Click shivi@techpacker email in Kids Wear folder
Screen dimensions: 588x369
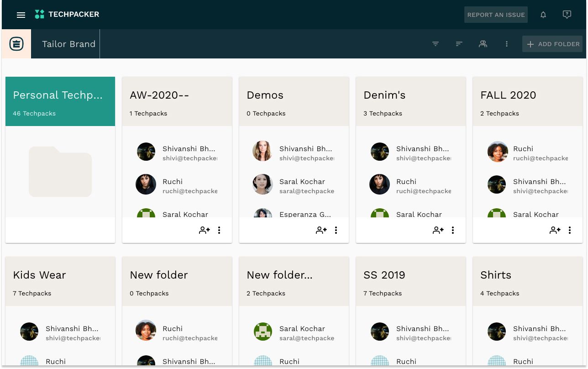pyautogui.click(x=73, y=338)
